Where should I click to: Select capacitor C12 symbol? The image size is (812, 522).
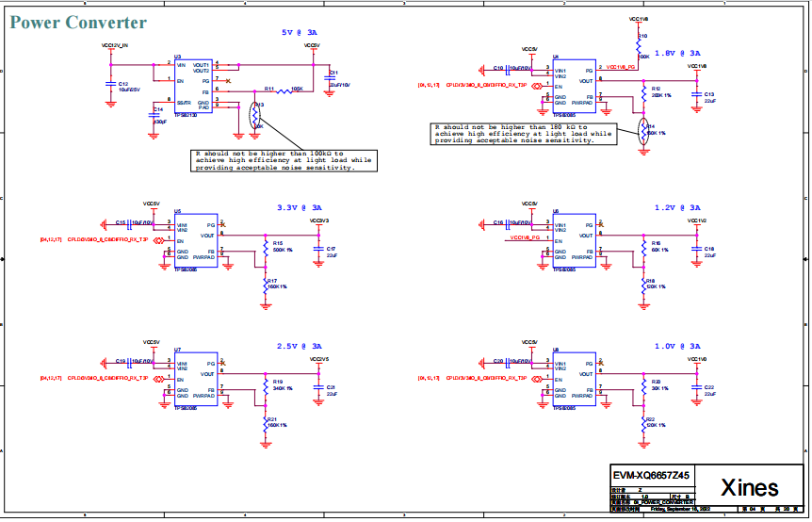[110, 83]
